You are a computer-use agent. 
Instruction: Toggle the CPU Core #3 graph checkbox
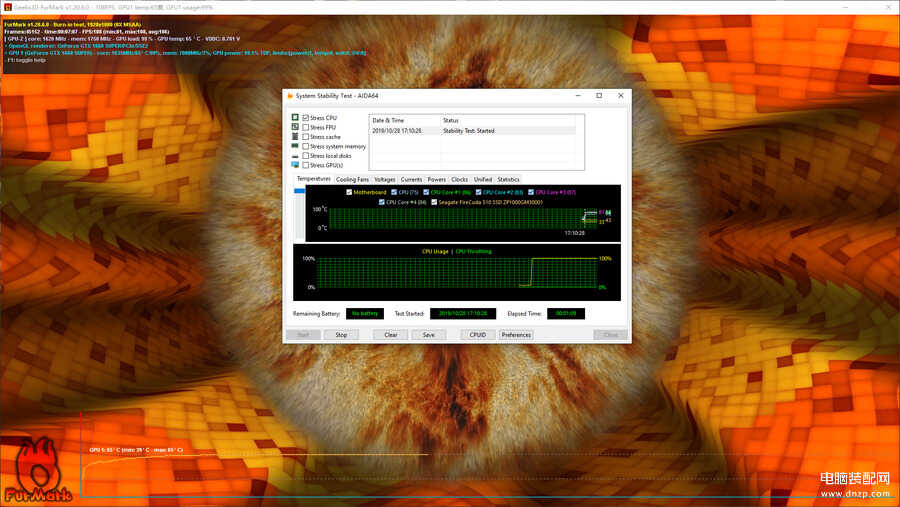click(x=531, y=192)
